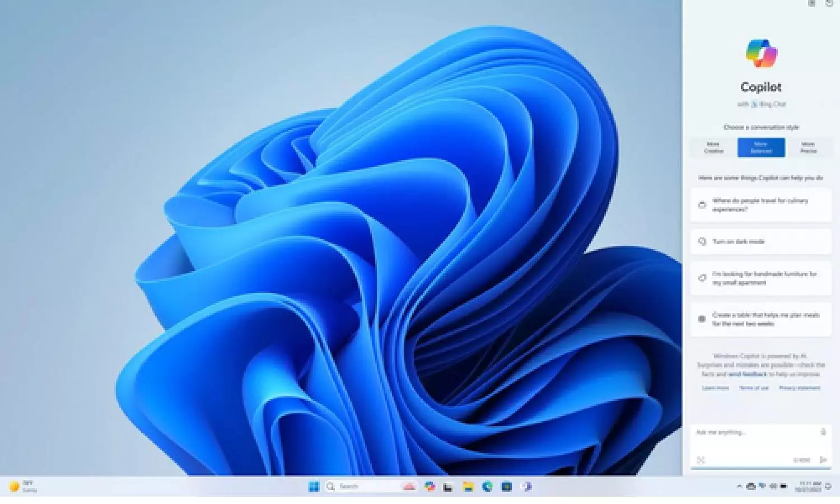The width and height of the screenshot is (840, 504).
Task: Select More Precise conversation style
Action: 808,148
